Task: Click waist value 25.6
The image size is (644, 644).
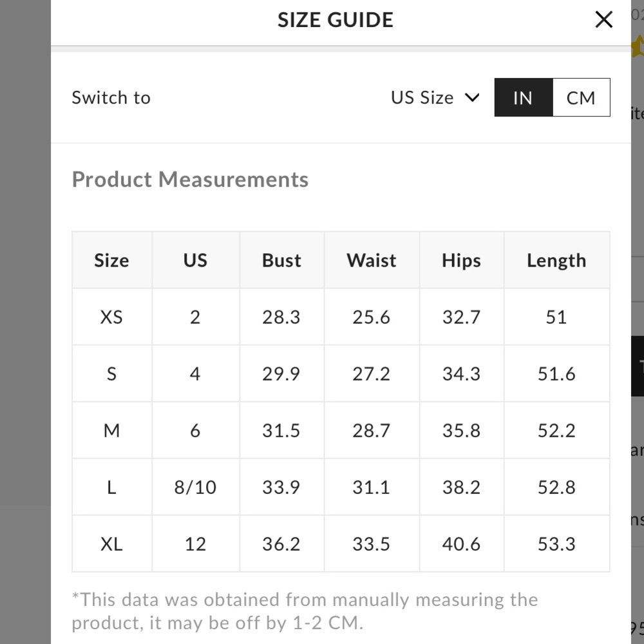Action: (x=372, y=317)
